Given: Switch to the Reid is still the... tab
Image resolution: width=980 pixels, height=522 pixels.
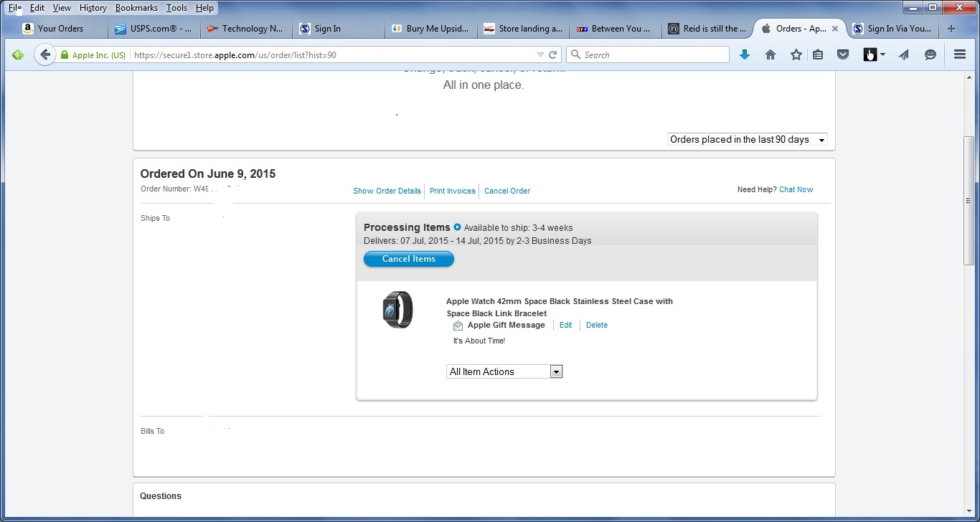Looking at the screenshot, I should pos(707,29).
